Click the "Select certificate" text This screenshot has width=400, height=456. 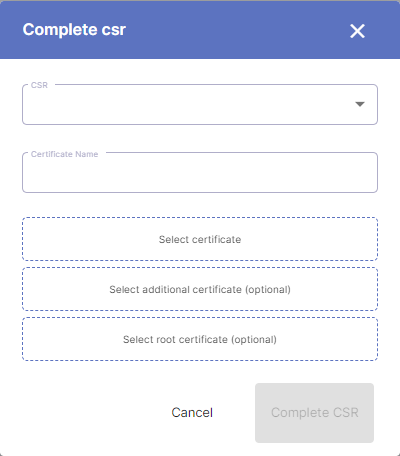pyautogui.click(x=200, y=239)
